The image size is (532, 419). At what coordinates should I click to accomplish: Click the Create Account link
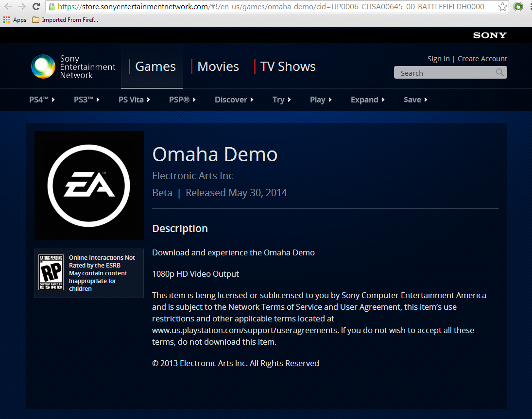482,59
